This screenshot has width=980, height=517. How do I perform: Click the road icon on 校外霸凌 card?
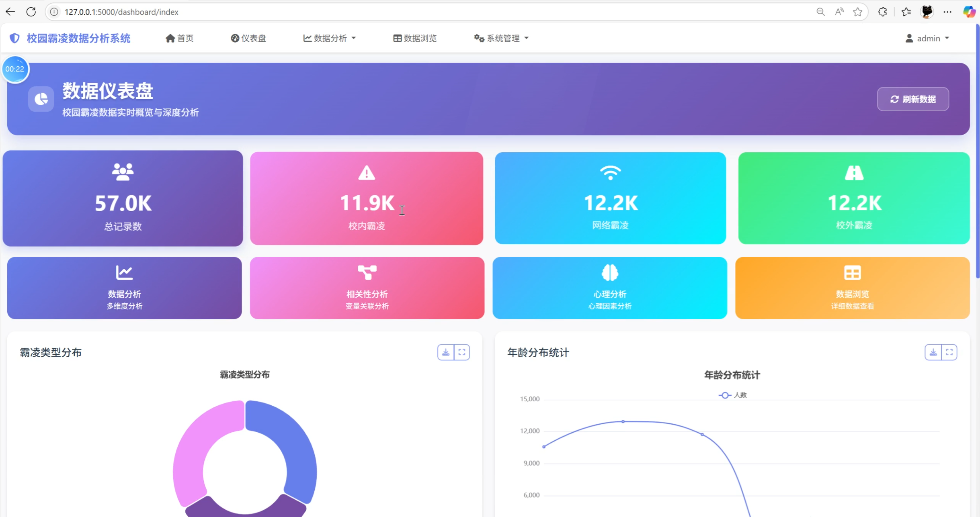(854, 173)
